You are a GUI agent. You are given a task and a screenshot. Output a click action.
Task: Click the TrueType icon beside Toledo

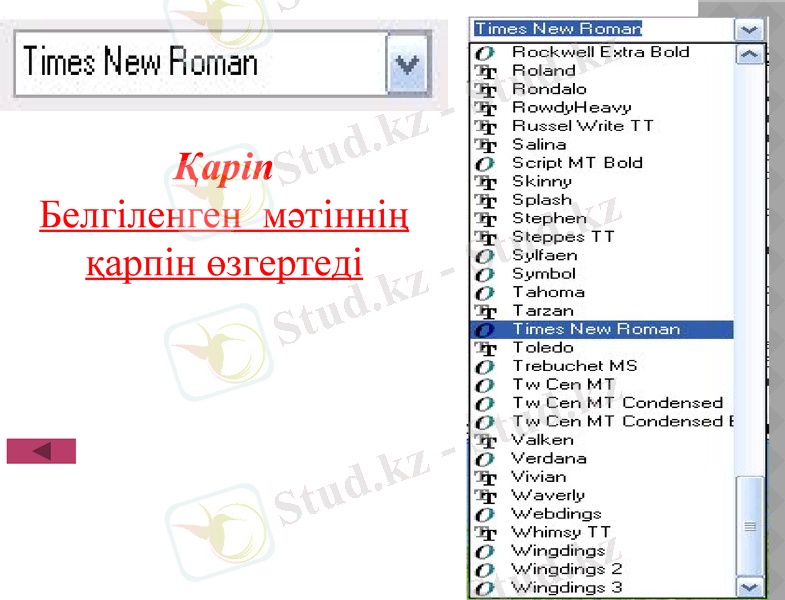coord(485,349)
